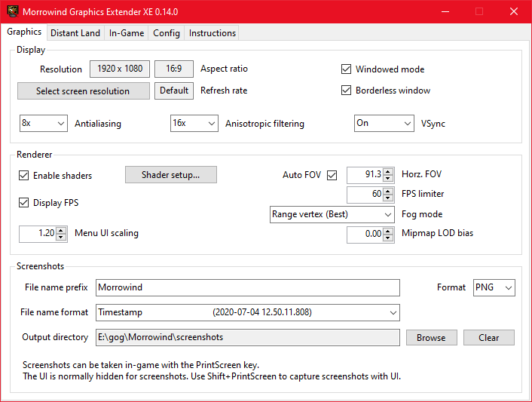532x402 pixels.
Task: Click the 1920 x 1080 resolution field
Action: (x=120, y=69)
